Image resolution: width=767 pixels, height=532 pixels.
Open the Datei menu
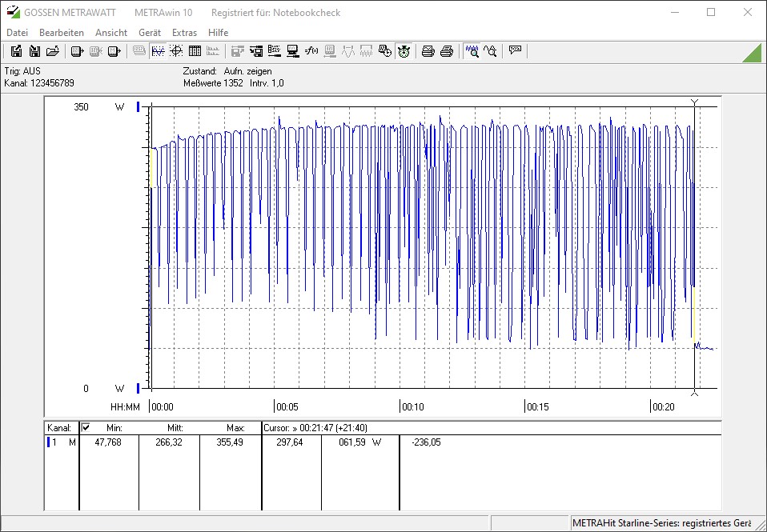tap(17, 33)
